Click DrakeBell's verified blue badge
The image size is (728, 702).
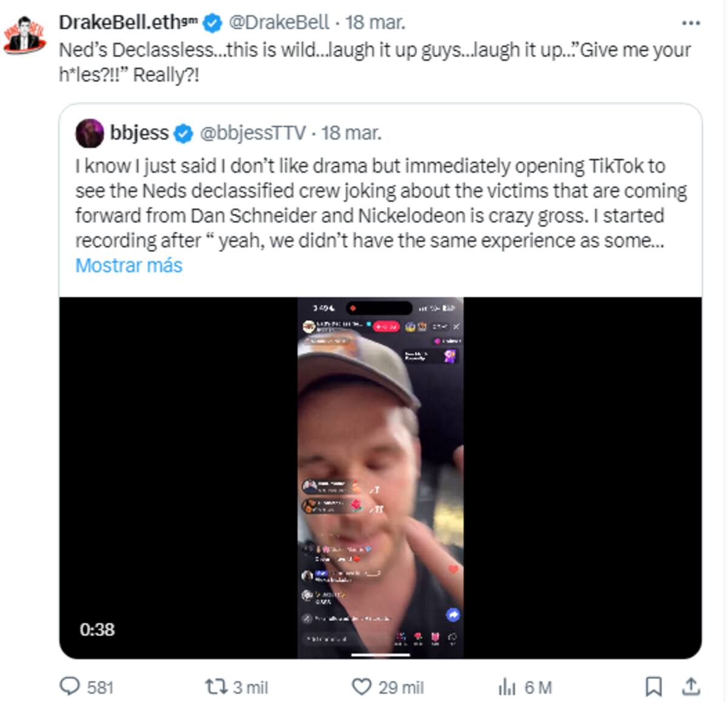[212, 23]
